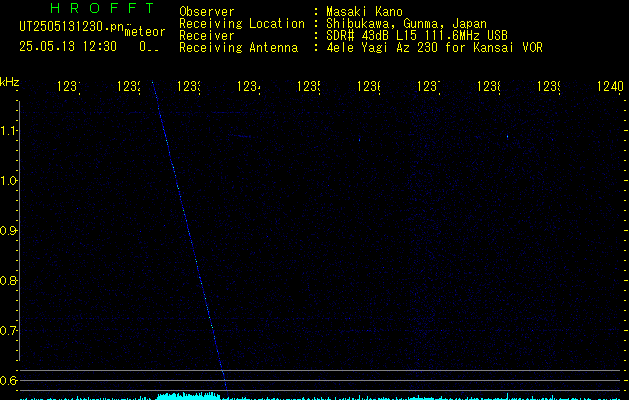This screenshot has width=629, height=400.
Task: Click the Receiver label in the header
Action: pos(207,36)
